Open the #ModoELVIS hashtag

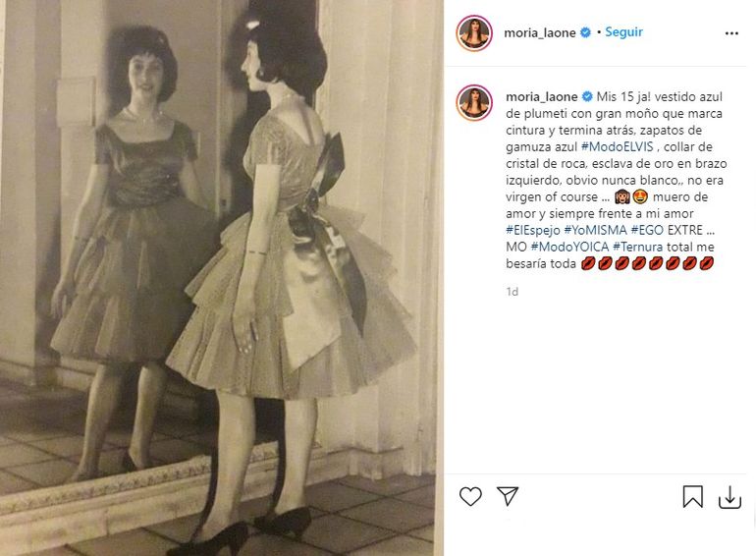pyautogui.click(x=618, y=146)
